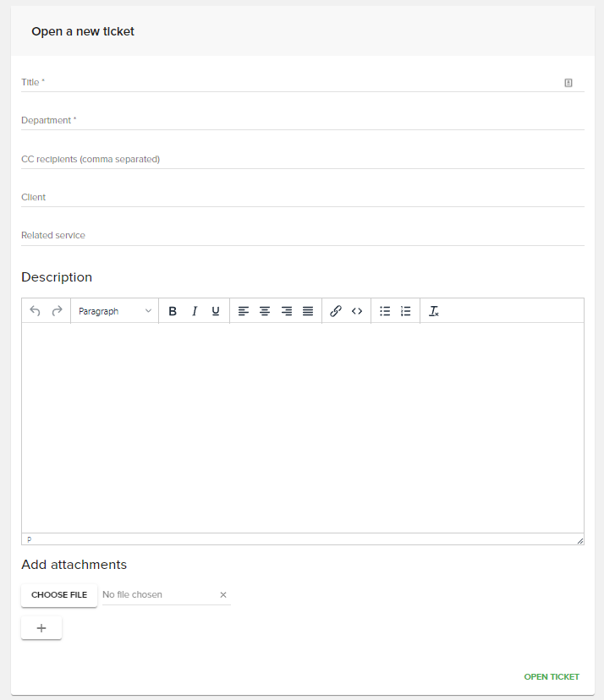Click the CHOOSE FILE button

coord(58,595)
